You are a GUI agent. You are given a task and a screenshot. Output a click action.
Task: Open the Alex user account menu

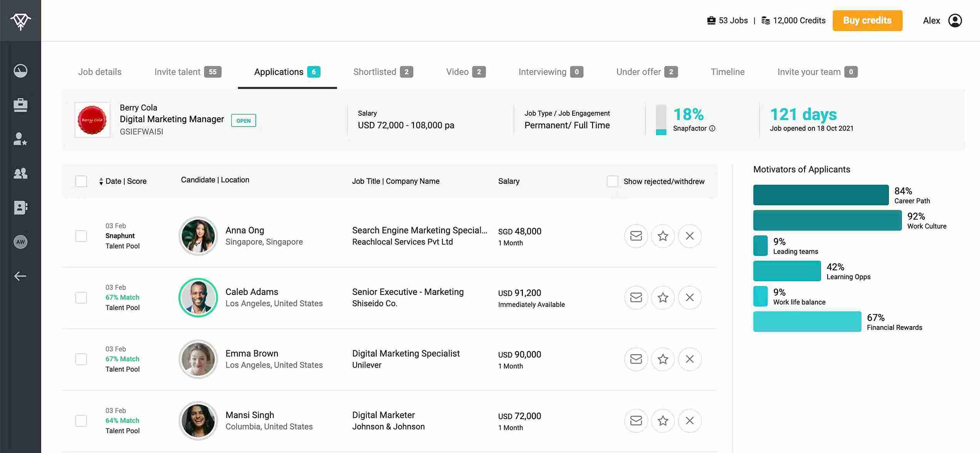point(955,20)
